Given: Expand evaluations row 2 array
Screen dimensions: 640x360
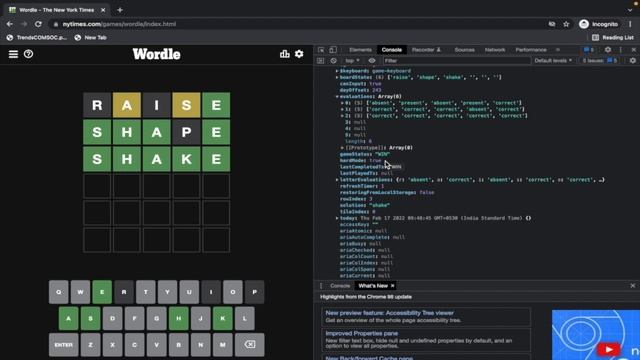Looking at the screenshot, I should (342, 116).
